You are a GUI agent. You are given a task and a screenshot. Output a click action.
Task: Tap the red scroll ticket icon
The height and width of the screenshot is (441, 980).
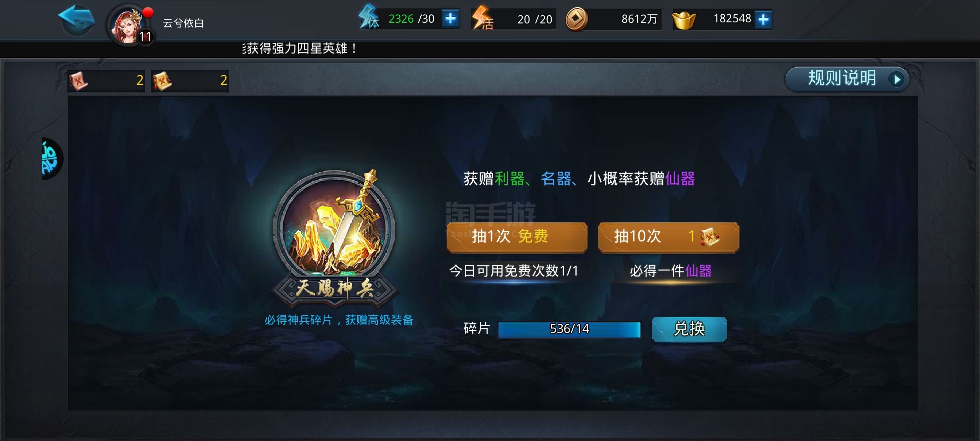coord(78,80)
